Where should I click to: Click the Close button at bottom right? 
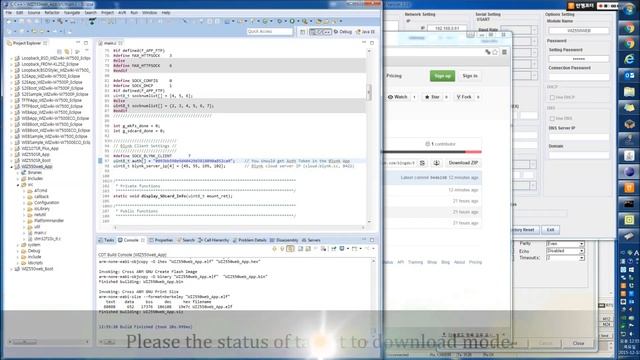[x=578, y=343]
